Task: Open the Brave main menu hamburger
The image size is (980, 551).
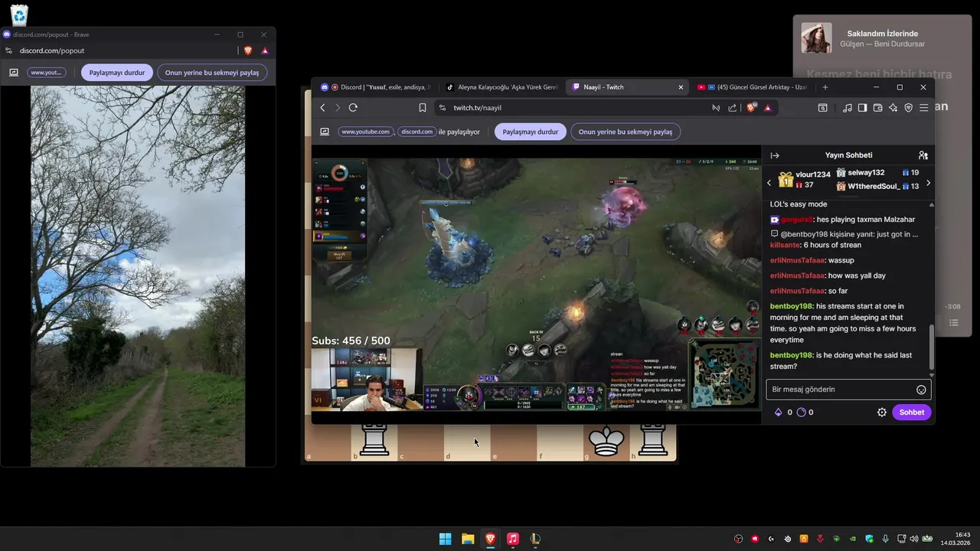Action: pos(923,108)
